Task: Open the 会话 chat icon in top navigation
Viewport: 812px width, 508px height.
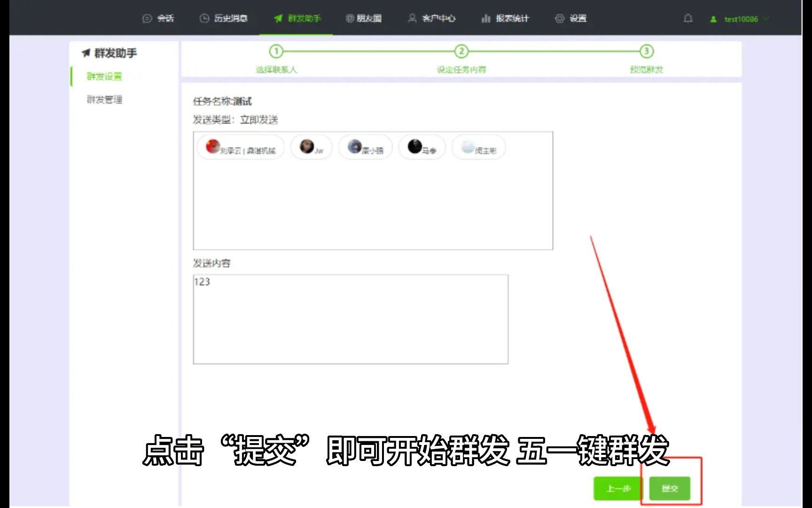Action: (147, 18)
